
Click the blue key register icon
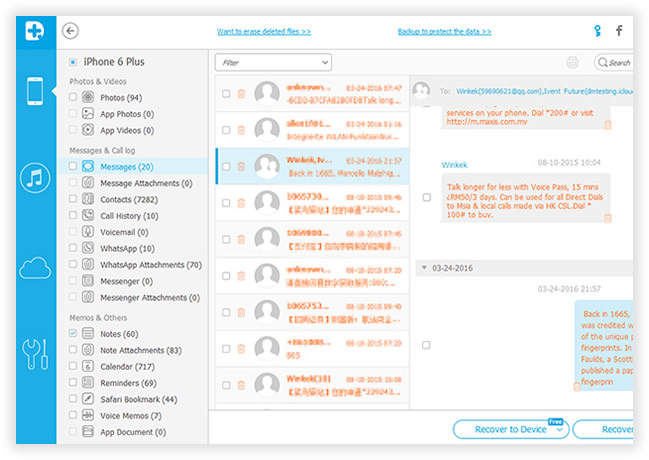click(x=597, y=31)
